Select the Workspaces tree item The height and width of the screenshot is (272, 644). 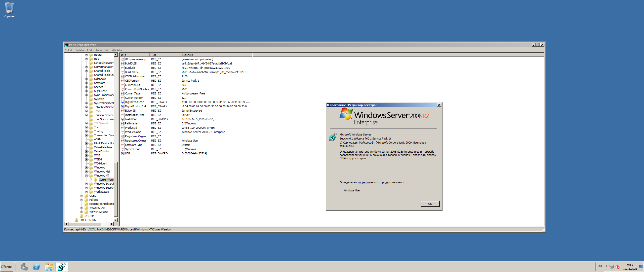point(101,192)
